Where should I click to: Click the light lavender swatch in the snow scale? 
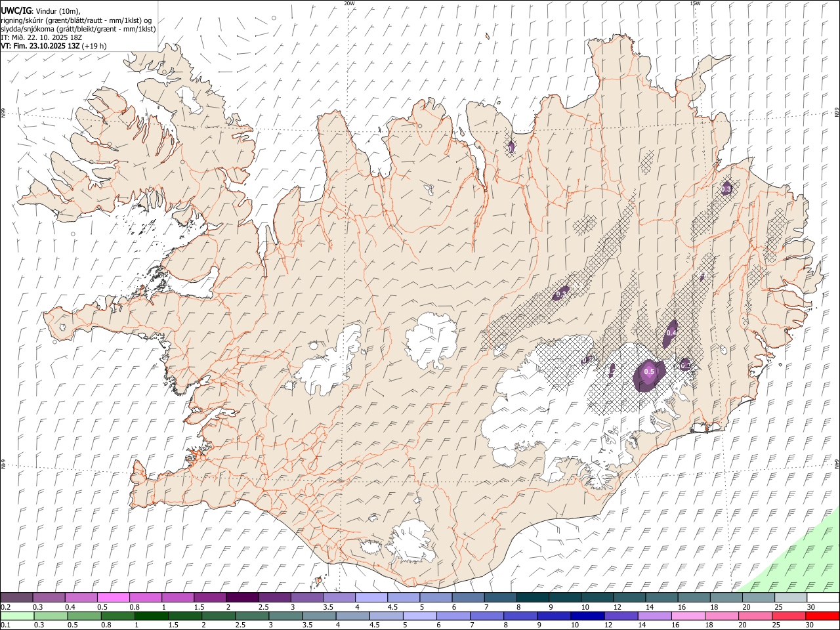pos(371,598)
